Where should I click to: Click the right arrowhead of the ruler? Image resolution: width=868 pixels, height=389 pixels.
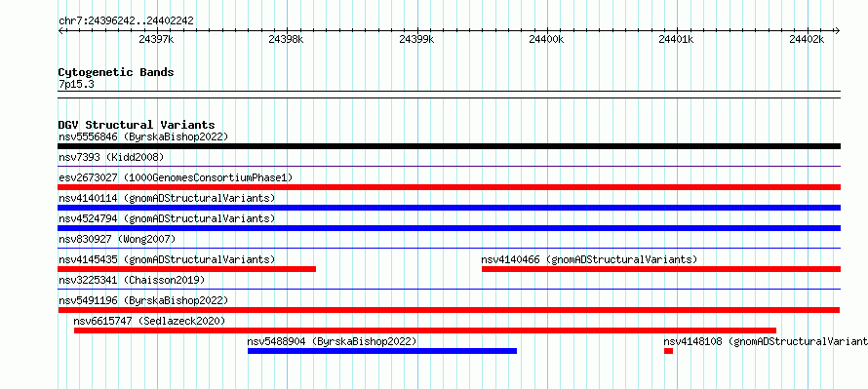pyautogui.click(x=837, y=31)
